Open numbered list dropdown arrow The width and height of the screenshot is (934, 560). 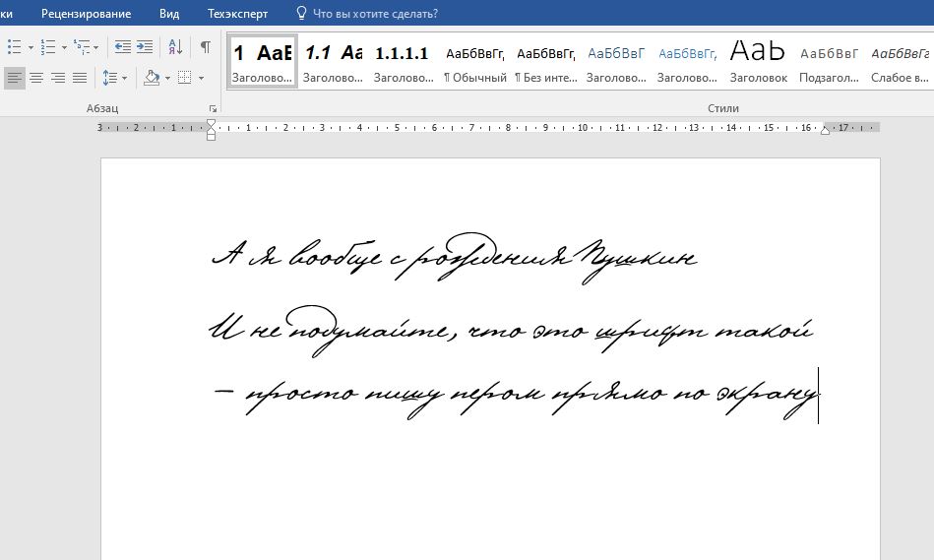(x=64, y=47)
